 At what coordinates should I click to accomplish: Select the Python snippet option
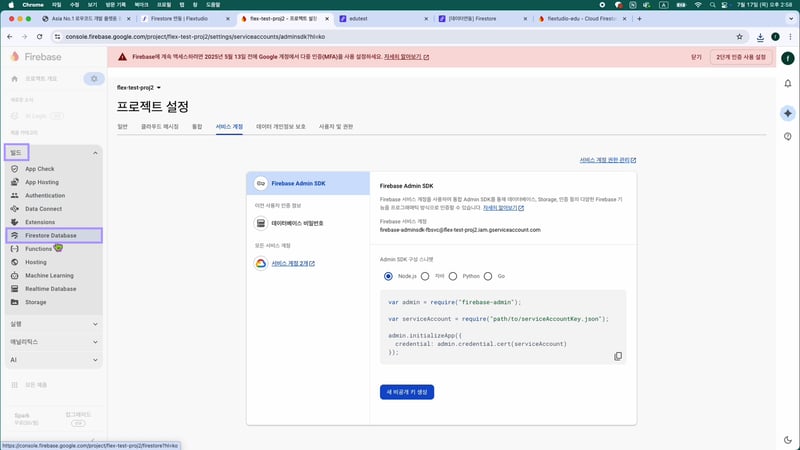[453, 275]
